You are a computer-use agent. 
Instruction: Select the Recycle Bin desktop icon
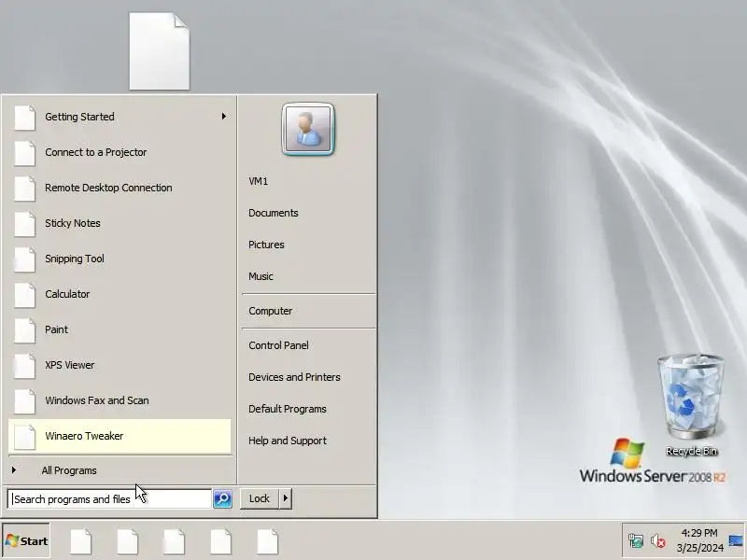tap(691, 405)
